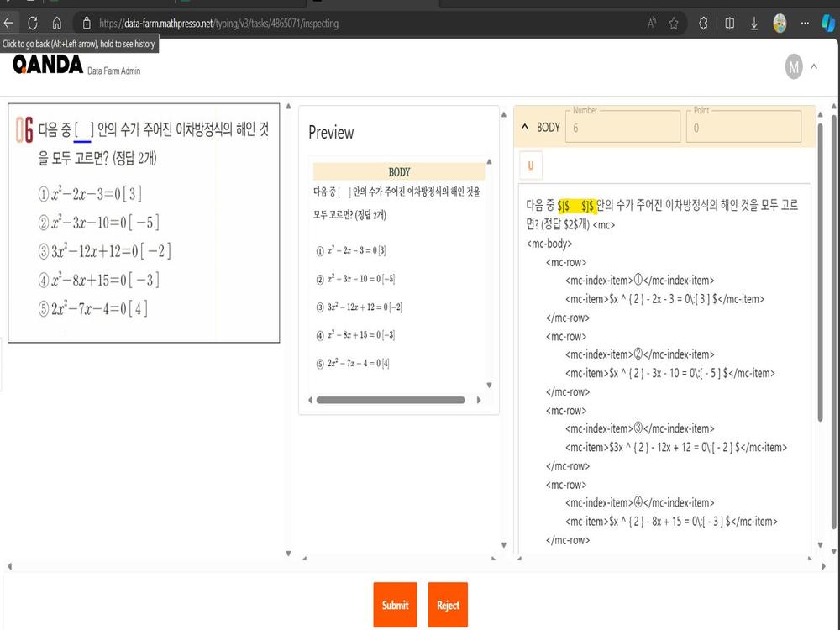
Task: Click highlighted $[$ $]$ text in editor
Action: (x=576, y=205)
